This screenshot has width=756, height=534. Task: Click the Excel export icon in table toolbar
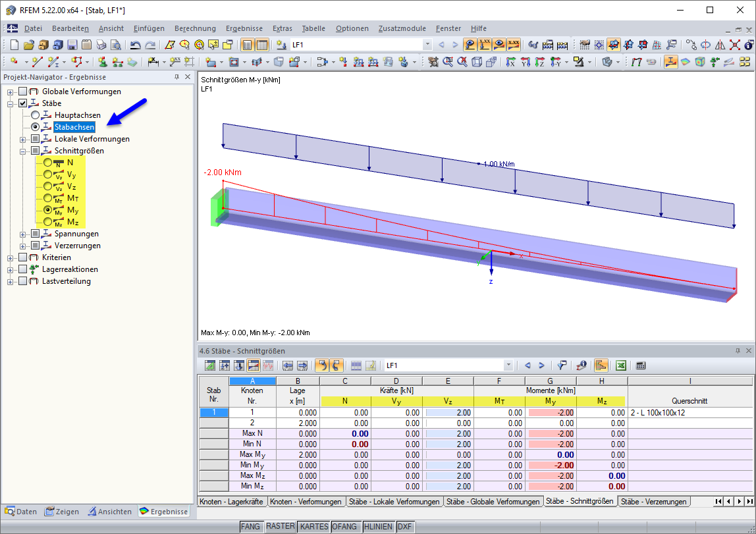621,366
